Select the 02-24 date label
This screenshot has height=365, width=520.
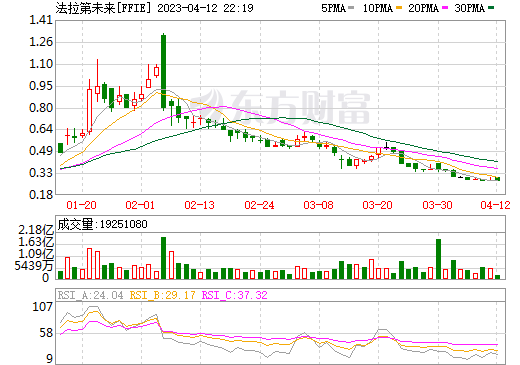[x=259, y=205]
